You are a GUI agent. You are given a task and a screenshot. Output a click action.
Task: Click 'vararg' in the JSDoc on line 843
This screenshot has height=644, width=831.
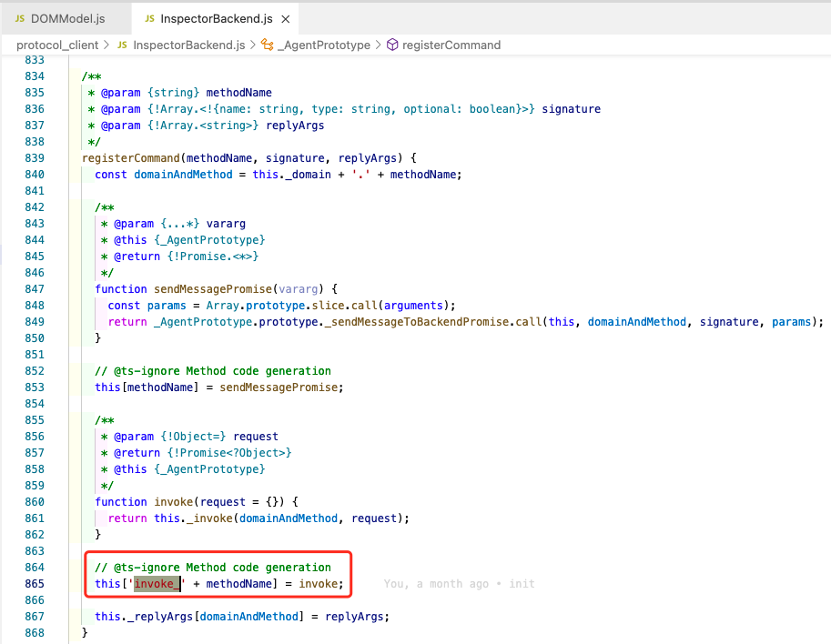click(x=226, y=224)
